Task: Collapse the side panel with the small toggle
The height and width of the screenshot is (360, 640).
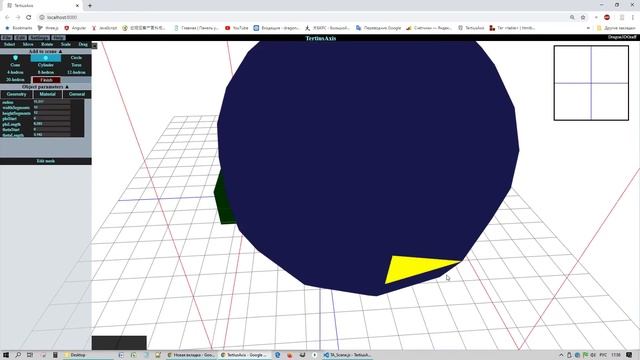Action: coord(94,45)
